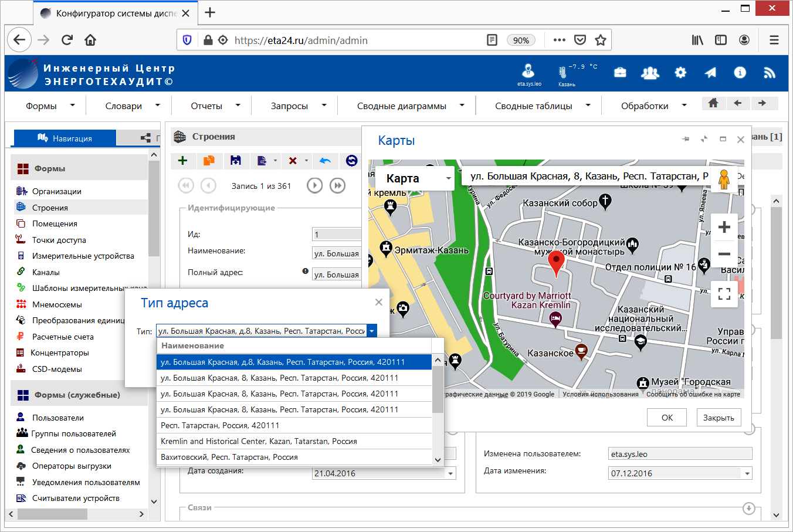Refresh data using the circular arrows icon
Viewport: 793px width, 532px height.
point(351,161)
